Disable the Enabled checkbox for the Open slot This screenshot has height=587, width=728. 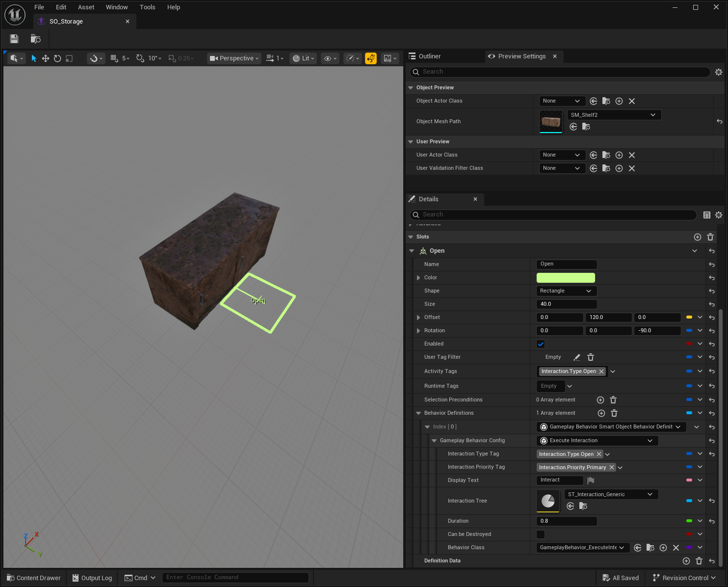click(x=540, y=344)
